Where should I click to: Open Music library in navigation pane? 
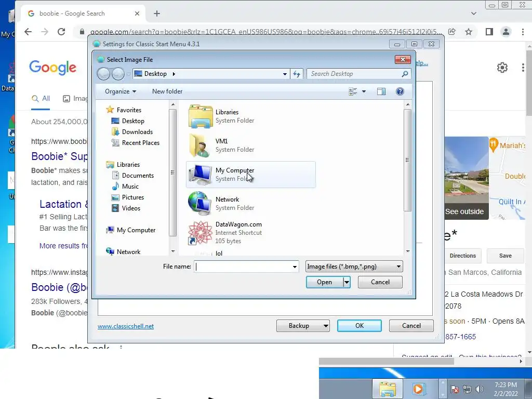coord(130,187)
